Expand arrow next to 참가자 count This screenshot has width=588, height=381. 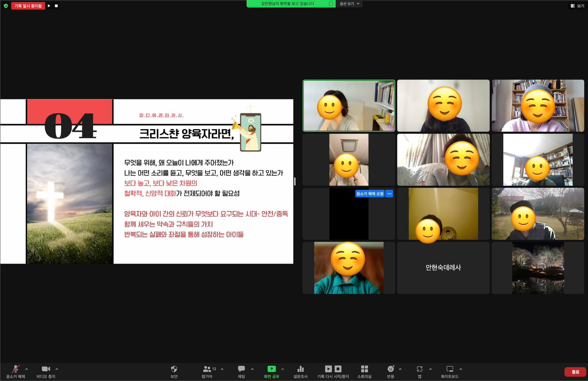pyautogui.click(x=222, y=369)
